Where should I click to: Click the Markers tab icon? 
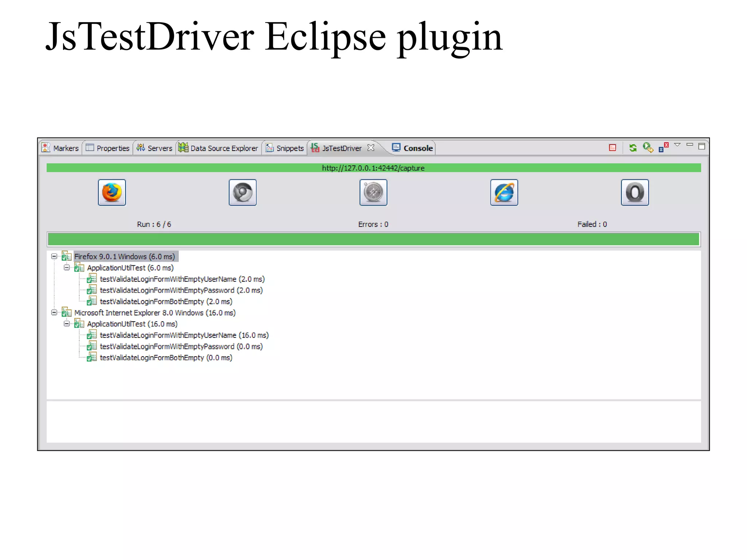pos(46,148)
